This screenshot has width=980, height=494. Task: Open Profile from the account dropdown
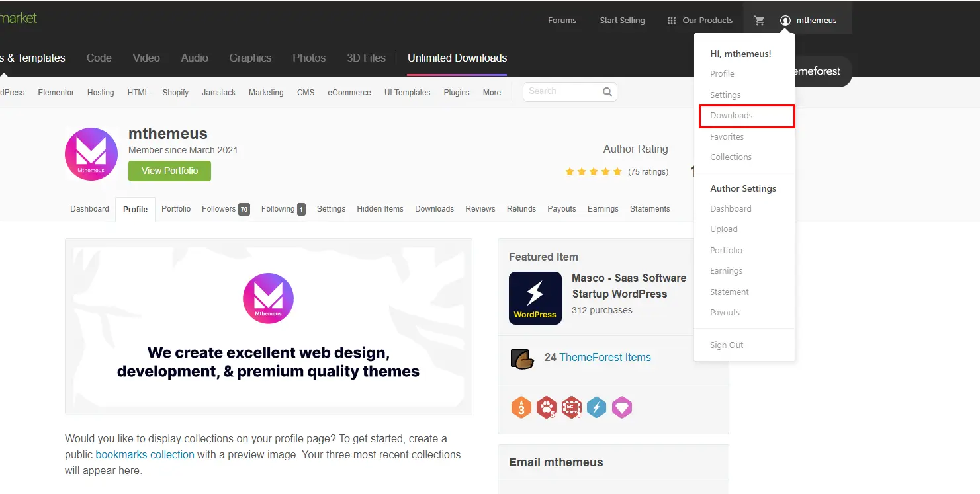[x=722, y=74]
